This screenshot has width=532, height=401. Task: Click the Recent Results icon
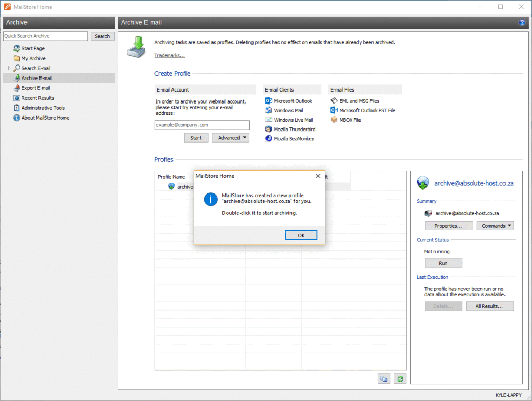tap(16, 98)
